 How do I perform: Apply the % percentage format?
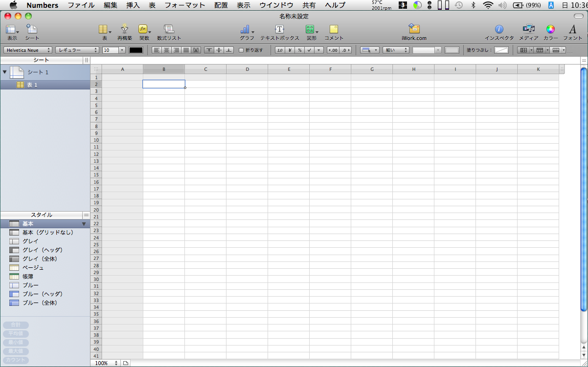299,50
